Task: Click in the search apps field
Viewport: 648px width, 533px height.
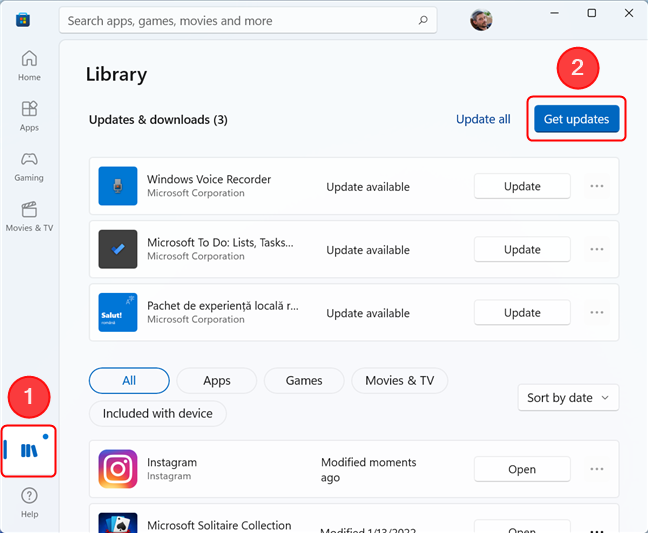Action: 248,20
